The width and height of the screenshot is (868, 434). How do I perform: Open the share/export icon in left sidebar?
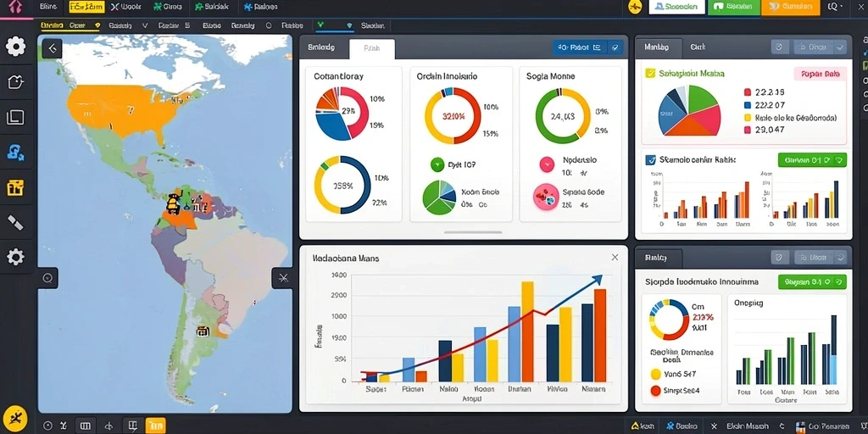click(15, 82)
